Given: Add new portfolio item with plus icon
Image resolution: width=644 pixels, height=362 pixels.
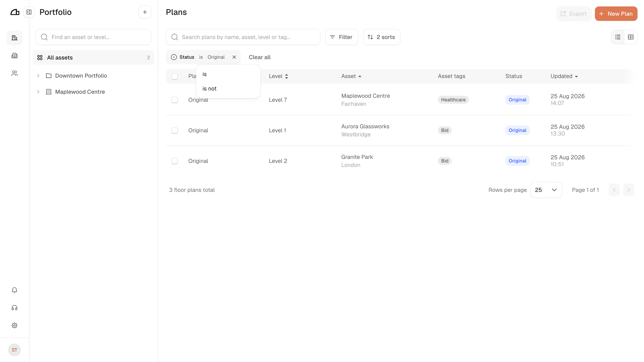Looking at the screenshot, I should [145, 12].
